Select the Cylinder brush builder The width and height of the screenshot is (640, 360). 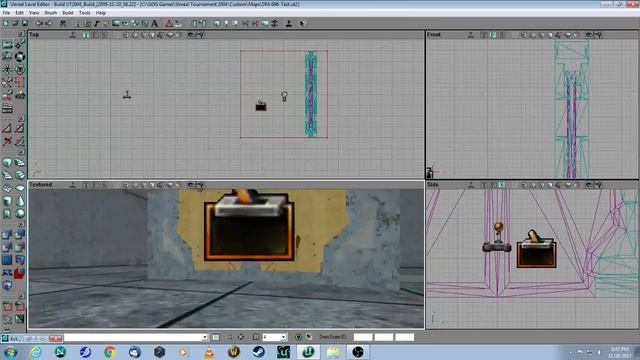[7, 200]
